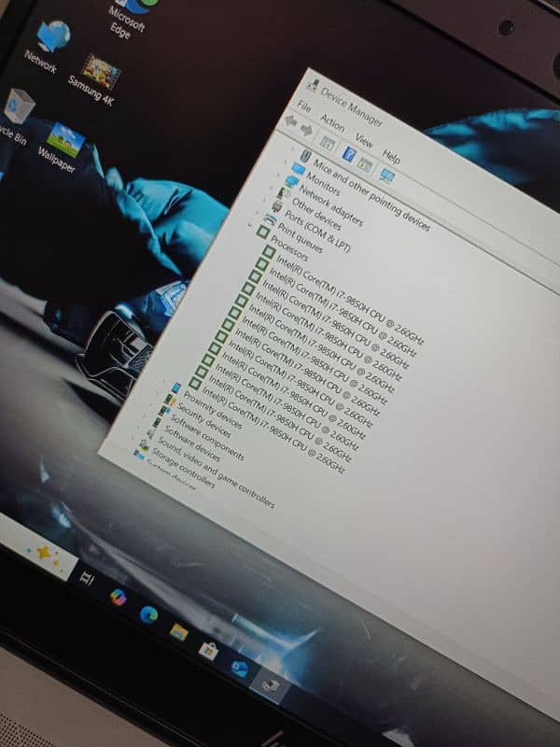Select the Proximity devices category icon
Image resolution: width=560 pixels, height=747 pixels.
[175, 388]
